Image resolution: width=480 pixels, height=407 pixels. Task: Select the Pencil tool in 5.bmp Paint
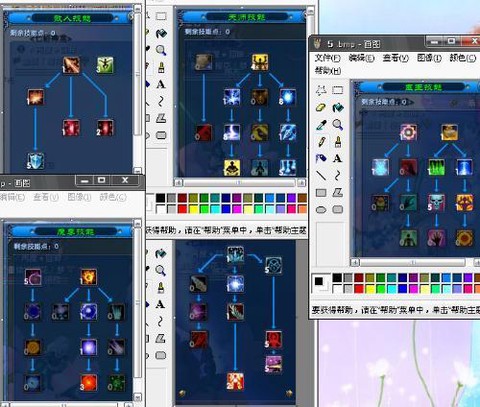tap(321, 141)
